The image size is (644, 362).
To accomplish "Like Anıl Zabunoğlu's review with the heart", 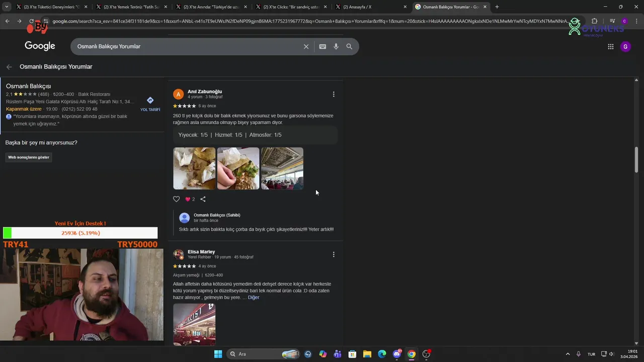I will click(176, 199).
